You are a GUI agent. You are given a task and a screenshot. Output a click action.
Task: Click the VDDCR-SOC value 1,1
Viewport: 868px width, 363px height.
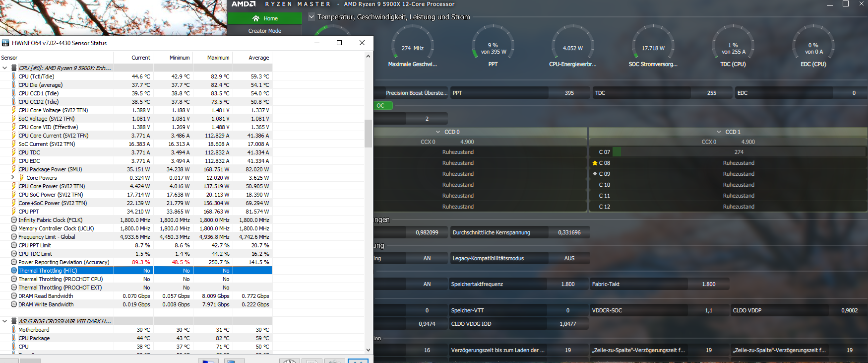709,310
